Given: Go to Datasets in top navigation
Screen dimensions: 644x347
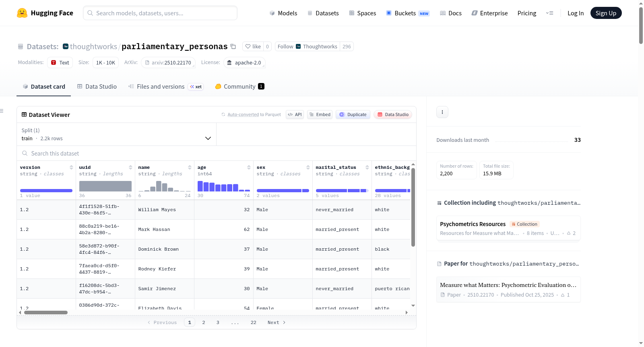Looking at the screenshot, I should click(323, 13).
